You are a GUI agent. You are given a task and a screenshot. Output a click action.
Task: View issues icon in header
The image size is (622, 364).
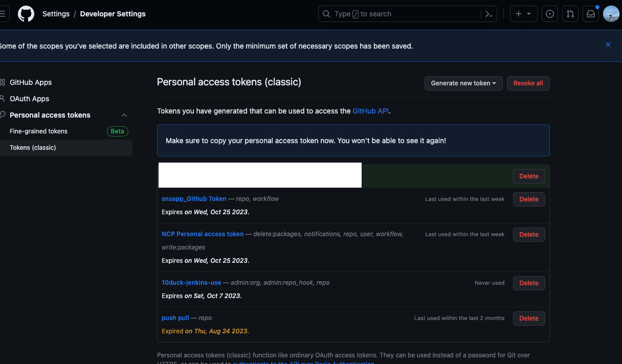pyautogui.click(x=550, y=14)
